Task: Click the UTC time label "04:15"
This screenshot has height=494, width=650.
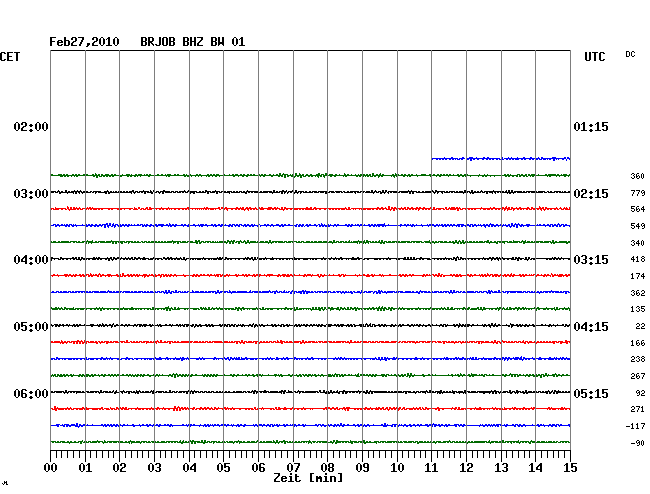Action: point(591,327)
